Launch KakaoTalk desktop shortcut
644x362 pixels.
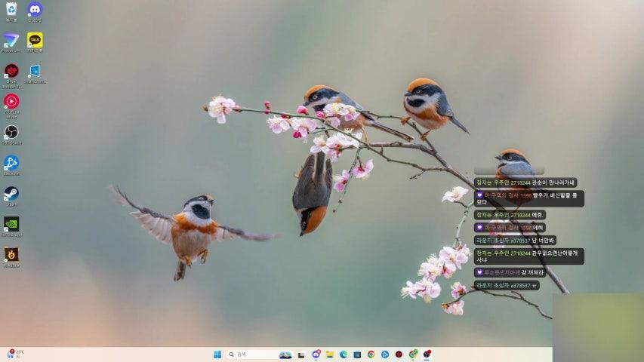pos(35,42)
